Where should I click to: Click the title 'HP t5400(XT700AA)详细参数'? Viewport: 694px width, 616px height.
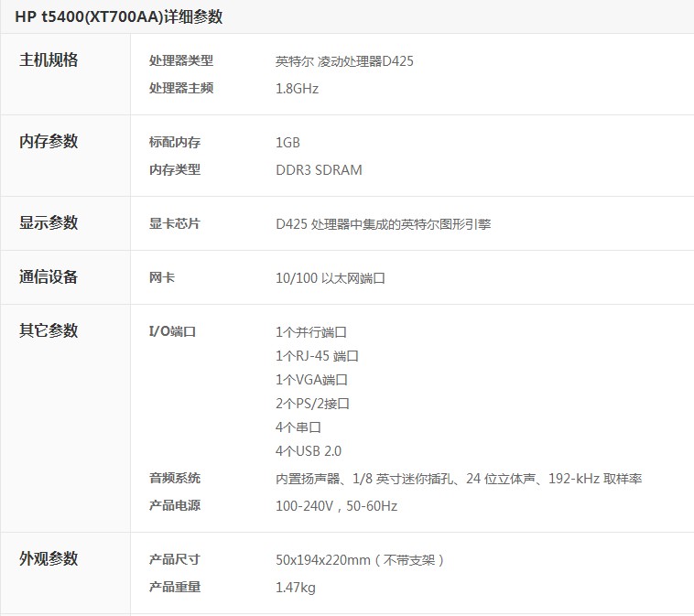[x=119, y=16]
